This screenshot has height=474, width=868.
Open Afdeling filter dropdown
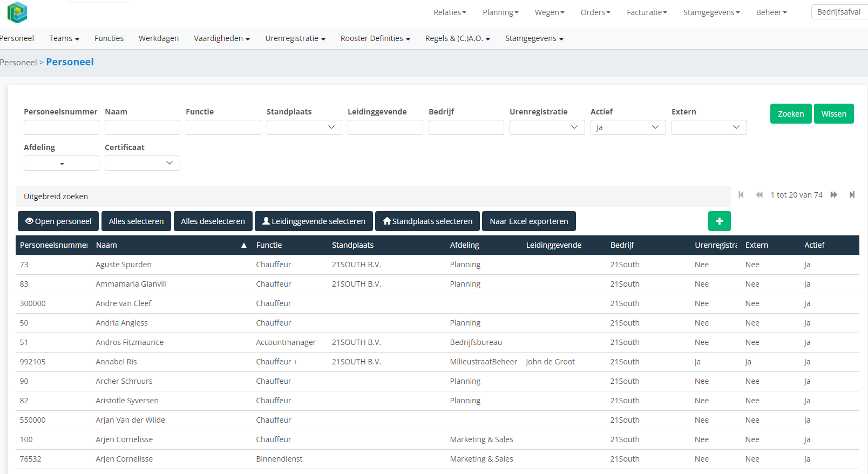coord(62,163)
